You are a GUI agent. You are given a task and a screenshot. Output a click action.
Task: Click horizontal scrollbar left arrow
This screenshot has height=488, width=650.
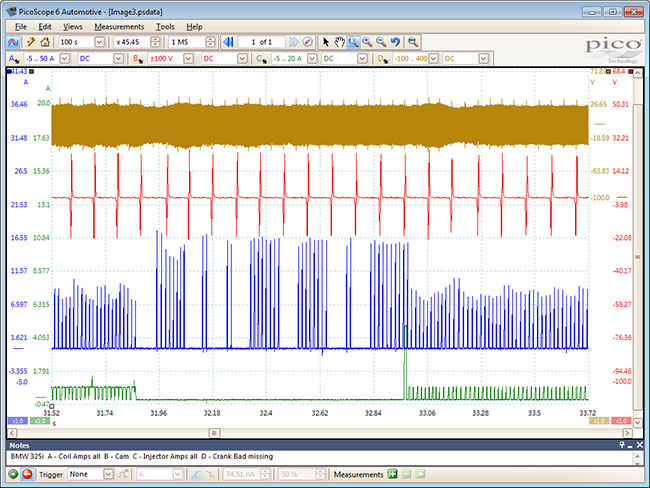click(x=12, y=433)
